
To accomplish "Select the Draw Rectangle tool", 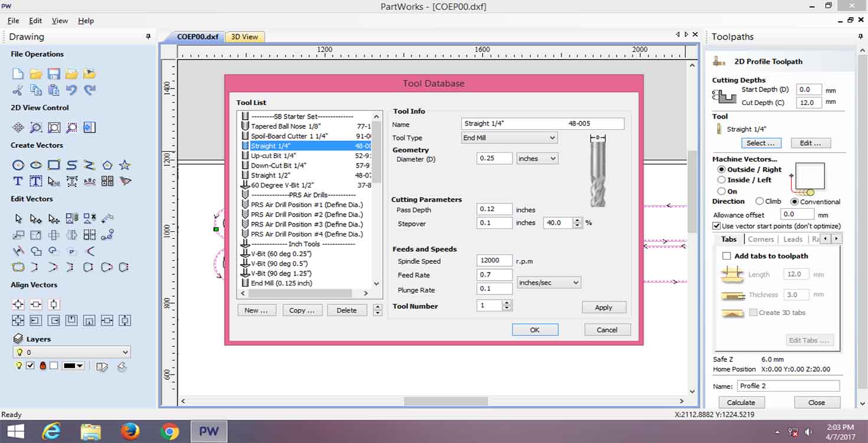I will click(54, 165).
